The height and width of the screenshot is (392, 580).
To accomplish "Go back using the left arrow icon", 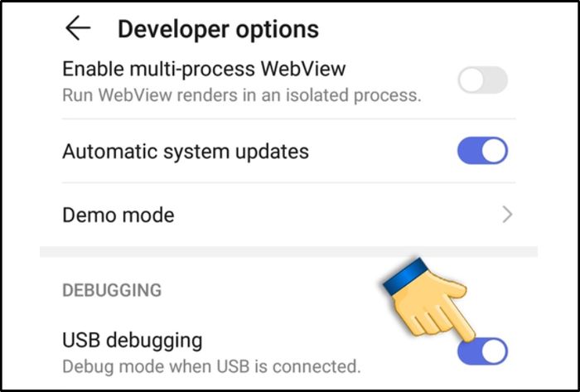I will [78, 27].
